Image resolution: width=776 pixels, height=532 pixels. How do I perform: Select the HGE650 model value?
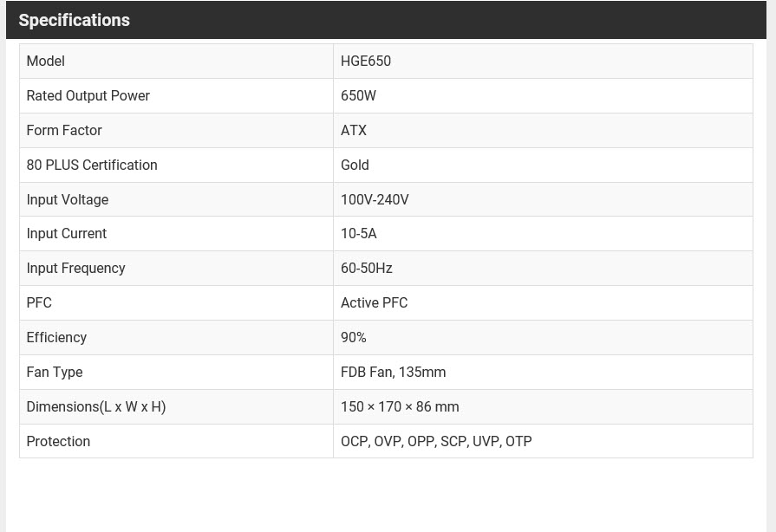pyautogui.click(x=366, y=62)
